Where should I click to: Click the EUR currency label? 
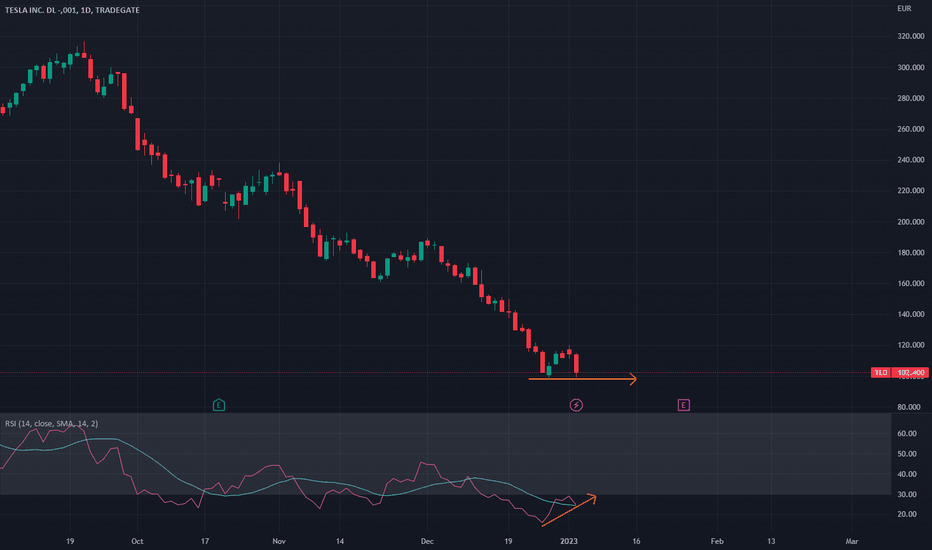click(904, 8)
